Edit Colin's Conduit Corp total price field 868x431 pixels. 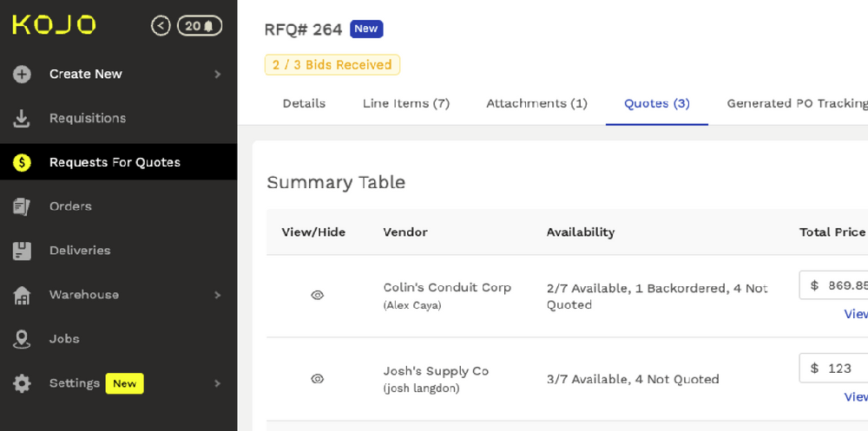coord(833,285)
